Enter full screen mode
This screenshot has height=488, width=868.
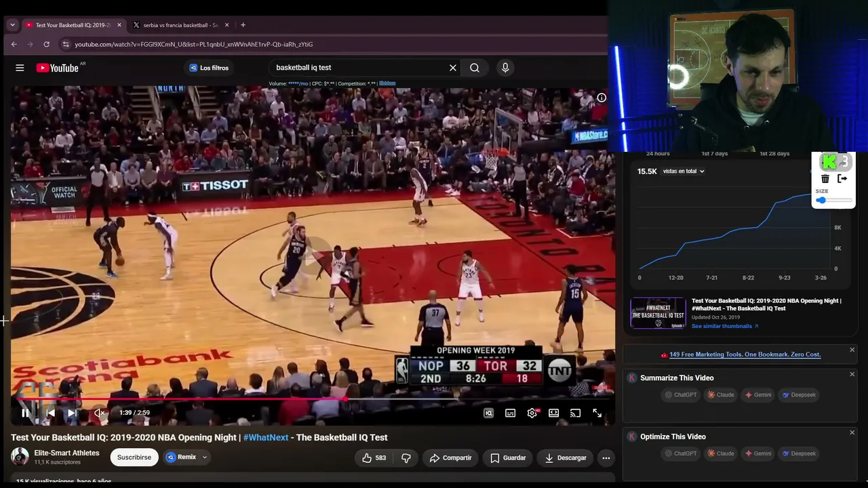pos(597,413)
